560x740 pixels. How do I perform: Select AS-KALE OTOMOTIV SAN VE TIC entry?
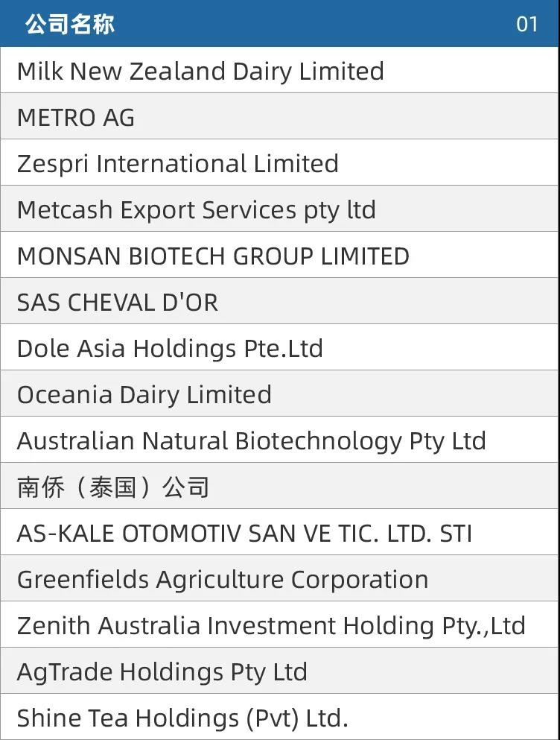280,532
